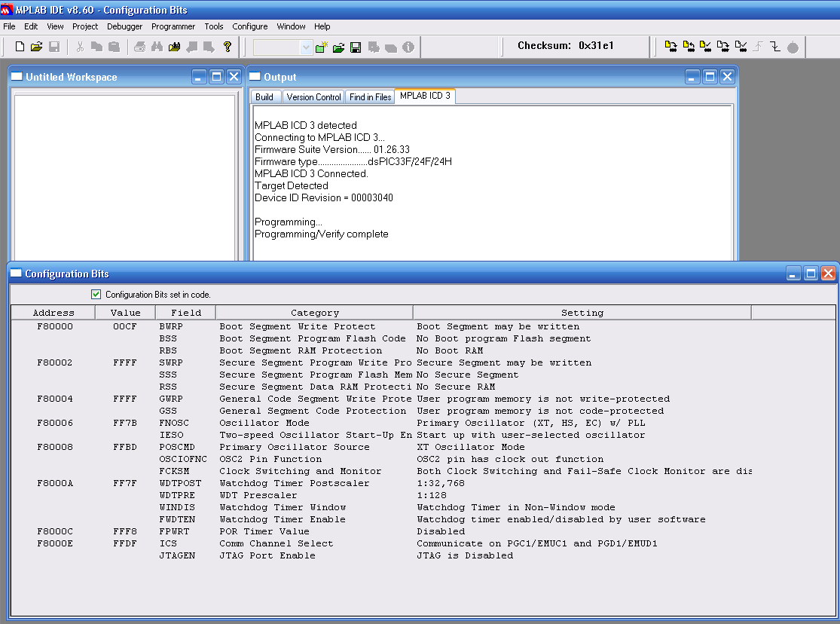
Task: Open the Window menu
Action: tap(291, 26)
